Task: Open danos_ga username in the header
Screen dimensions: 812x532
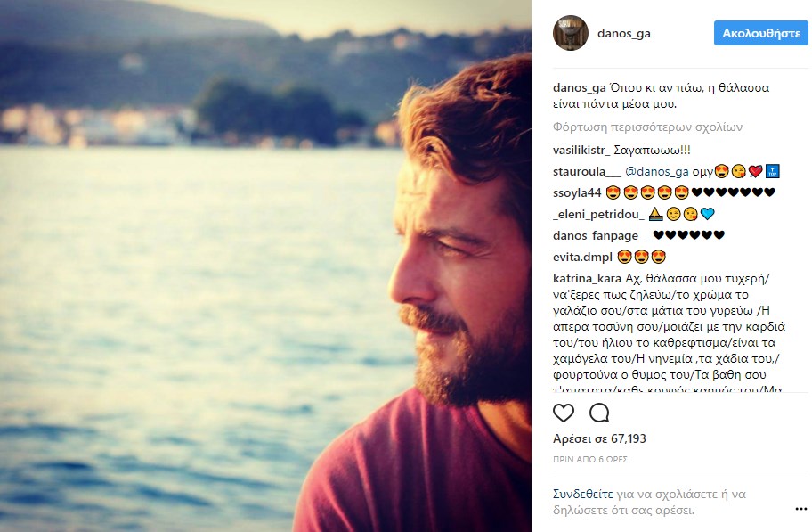Action: tap(623, 33)
